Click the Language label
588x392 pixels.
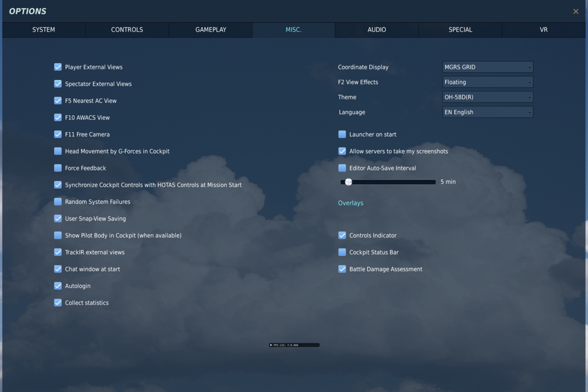[352, 112]
